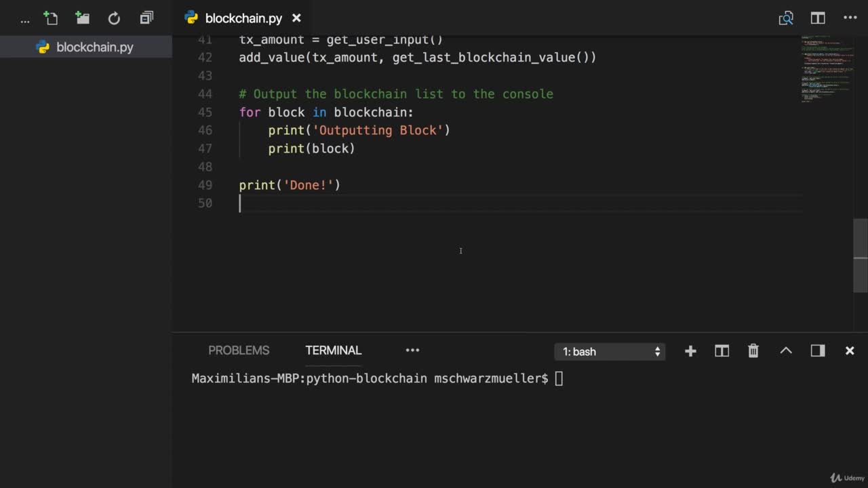Image resolution: width=868 pixels, height=488 pixels.
Task: Collapse all folders in explorer
Action: click(146, 18)
